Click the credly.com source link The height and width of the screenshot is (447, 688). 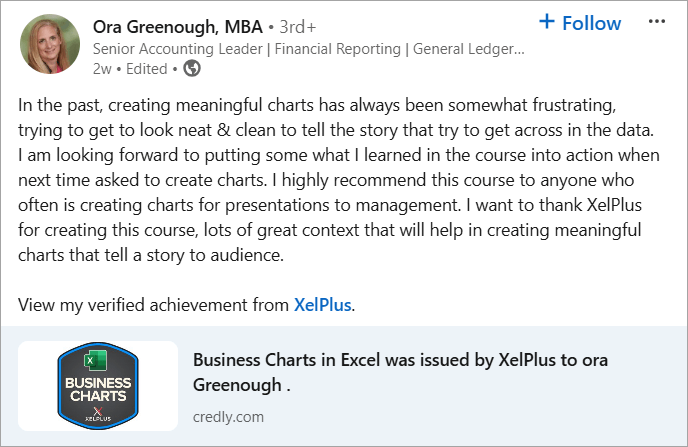pyautogui.click(x=228, y=417)
